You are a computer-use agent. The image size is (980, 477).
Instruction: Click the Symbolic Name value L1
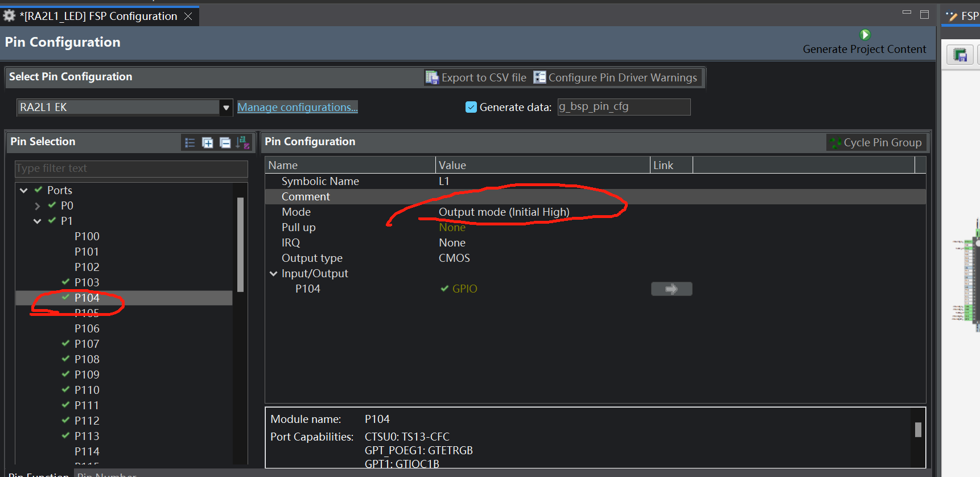(x=444, y=182)
